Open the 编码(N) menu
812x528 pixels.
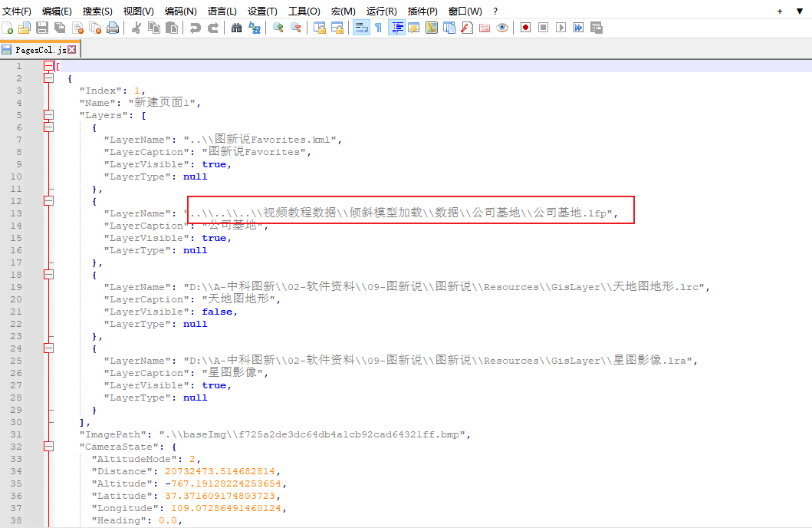tap(180, 11)
